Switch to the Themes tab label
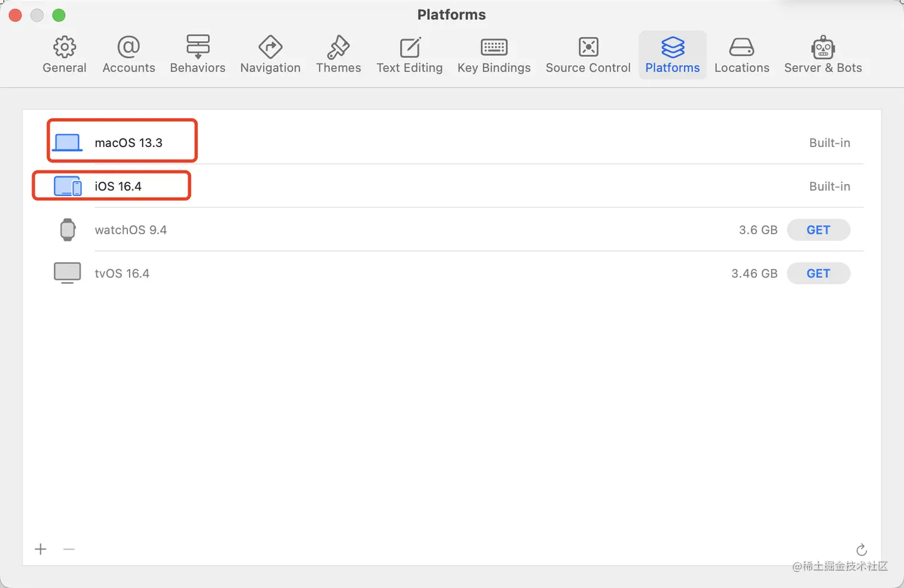 coord(338,68)
